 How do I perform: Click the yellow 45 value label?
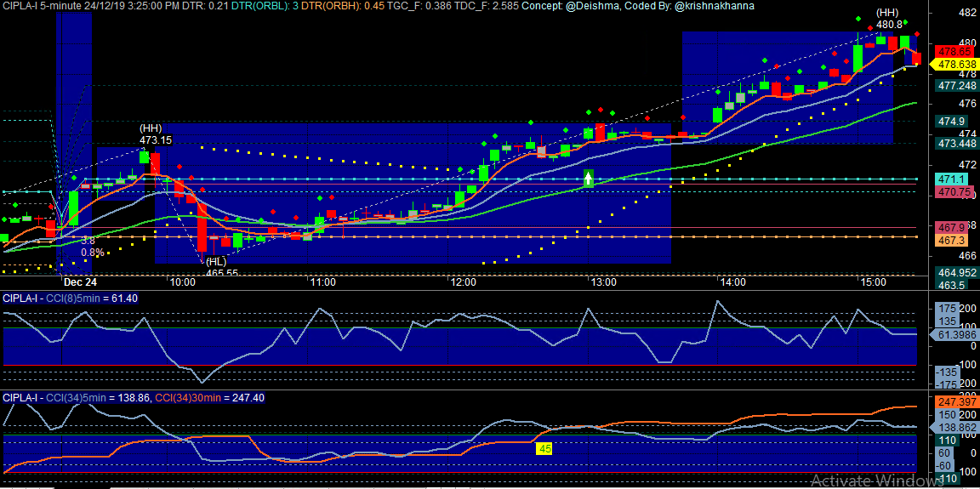[x=543, y=448]
